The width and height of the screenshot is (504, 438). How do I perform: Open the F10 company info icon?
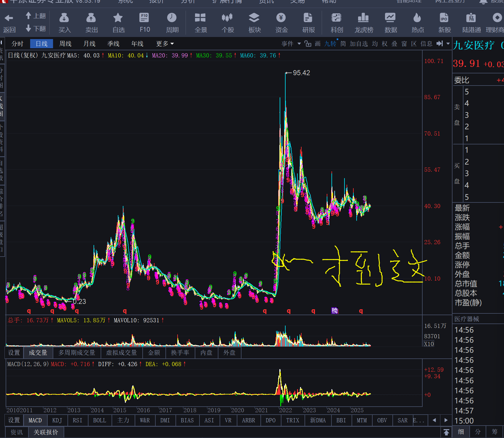click(x=144, y=18)
